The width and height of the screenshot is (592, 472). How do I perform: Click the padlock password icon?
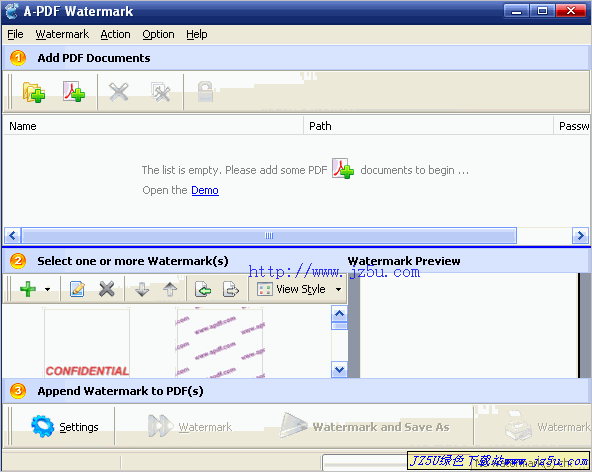click(x=205, y=92)
